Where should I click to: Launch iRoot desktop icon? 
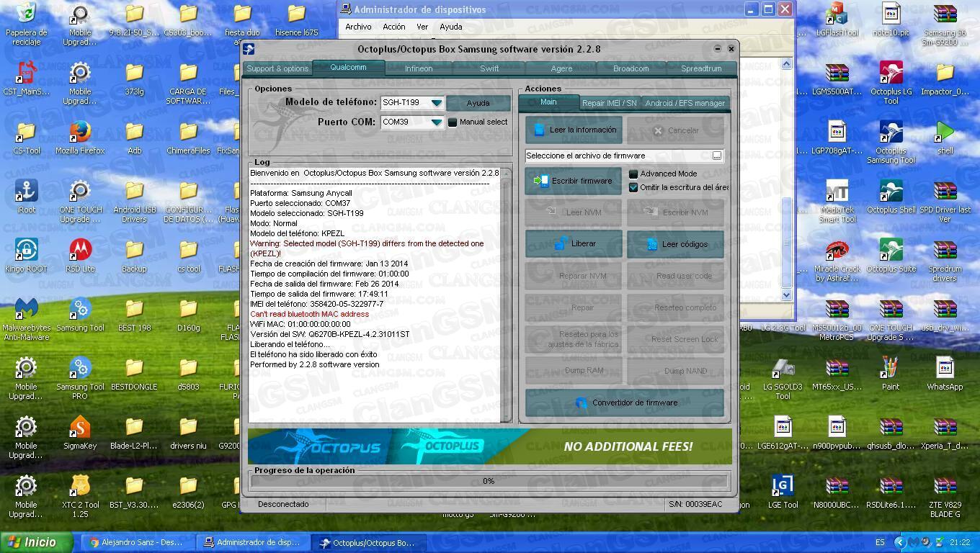click(x=26, y=197)
